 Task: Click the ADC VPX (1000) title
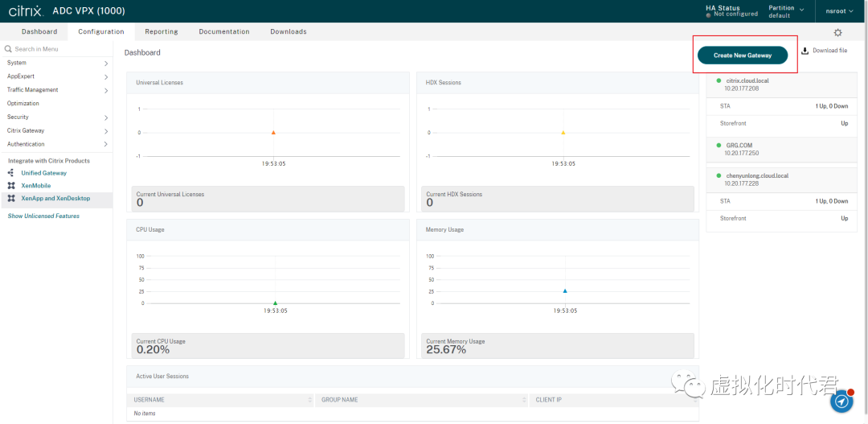pyautogui.click(x=88, y=11)
